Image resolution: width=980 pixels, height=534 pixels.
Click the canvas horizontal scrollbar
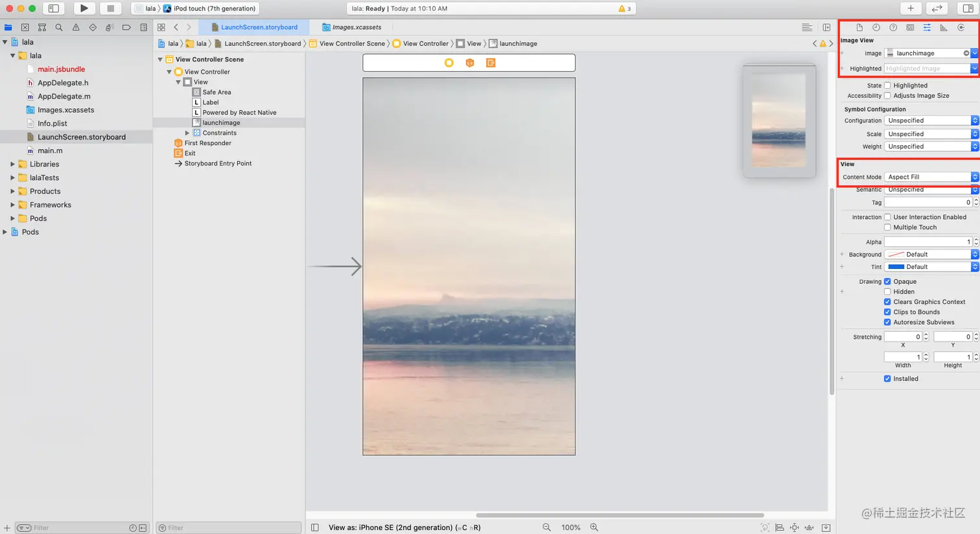pyautogui.click(x=620, y=516)
